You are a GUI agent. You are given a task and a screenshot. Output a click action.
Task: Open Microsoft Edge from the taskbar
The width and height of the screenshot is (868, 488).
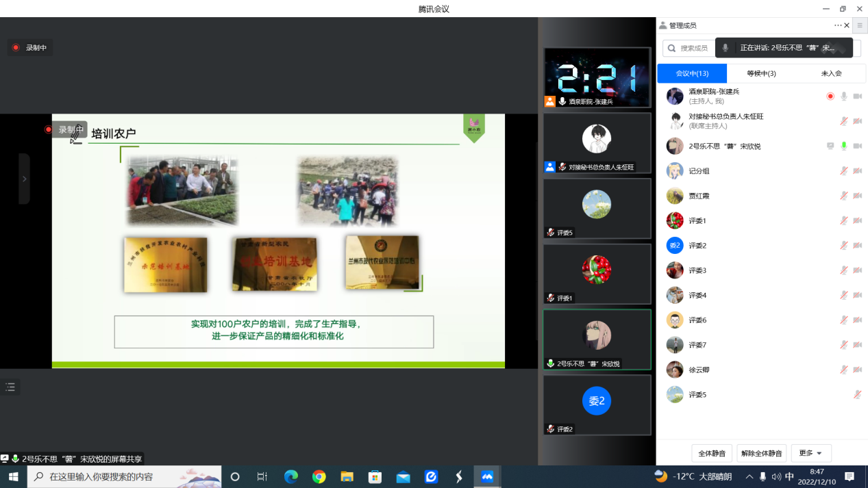coord(291,476)
